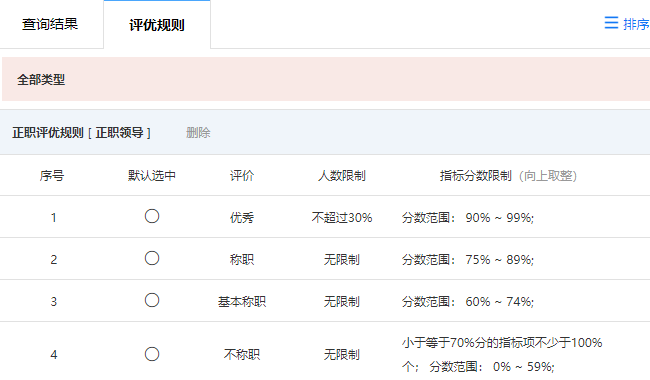Switch to the 查询结果 tab

[50, 24]
